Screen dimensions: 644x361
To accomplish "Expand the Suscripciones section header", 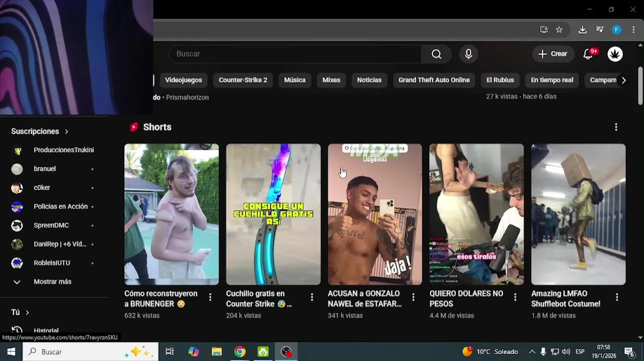I will point(40,131).
